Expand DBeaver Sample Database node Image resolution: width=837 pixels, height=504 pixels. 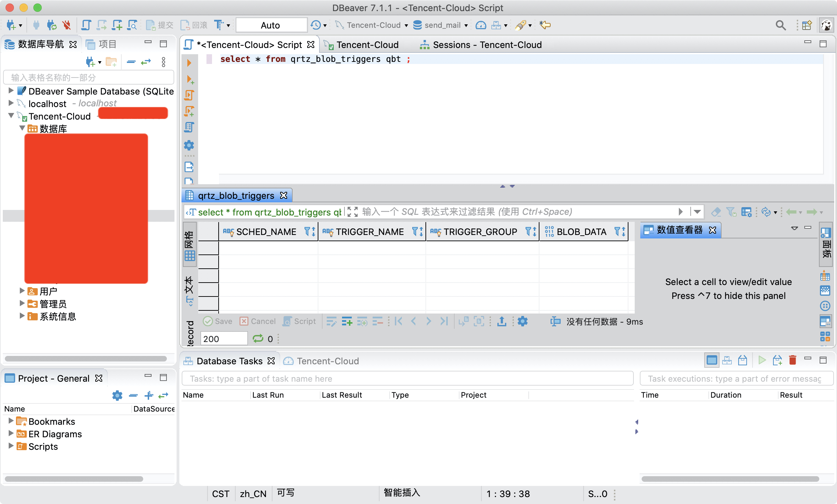[11, 91]
